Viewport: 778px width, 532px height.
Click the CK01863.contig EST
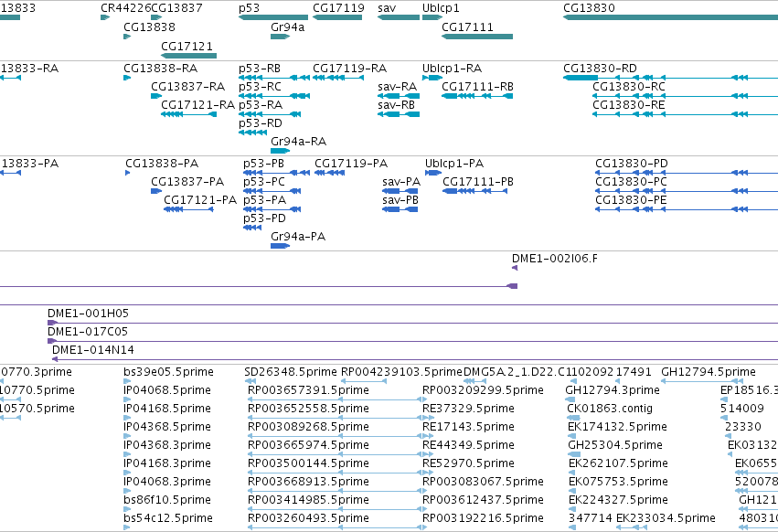point(573,418)
